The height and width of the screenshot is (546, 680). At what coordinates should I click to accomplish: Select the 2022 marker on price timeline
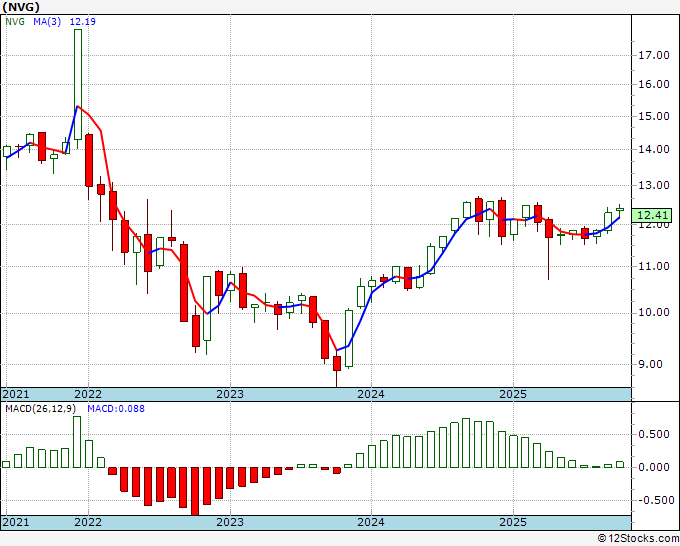click(88, 394)
